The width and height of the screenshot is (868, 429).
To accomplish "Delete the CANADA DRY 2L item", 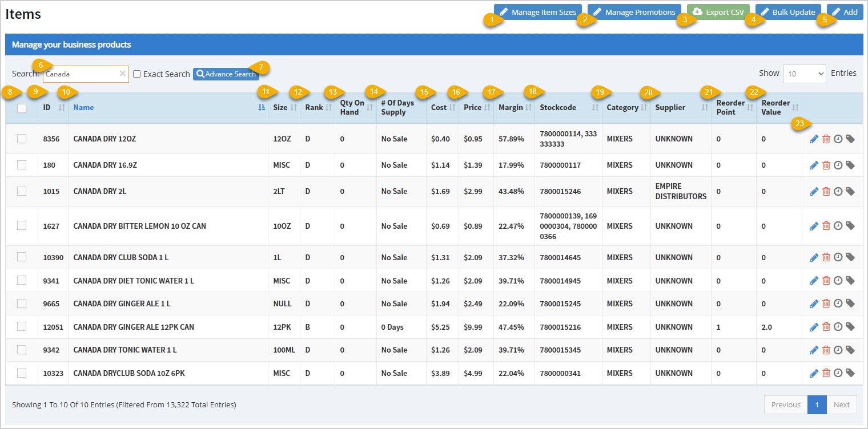I will tap(826, 191).
